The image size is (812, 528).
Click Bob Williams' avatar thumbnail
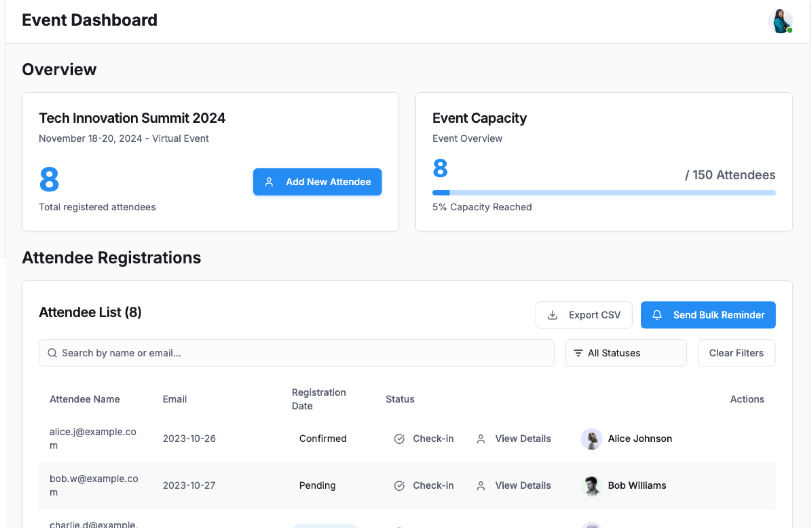tap(591, 486)
